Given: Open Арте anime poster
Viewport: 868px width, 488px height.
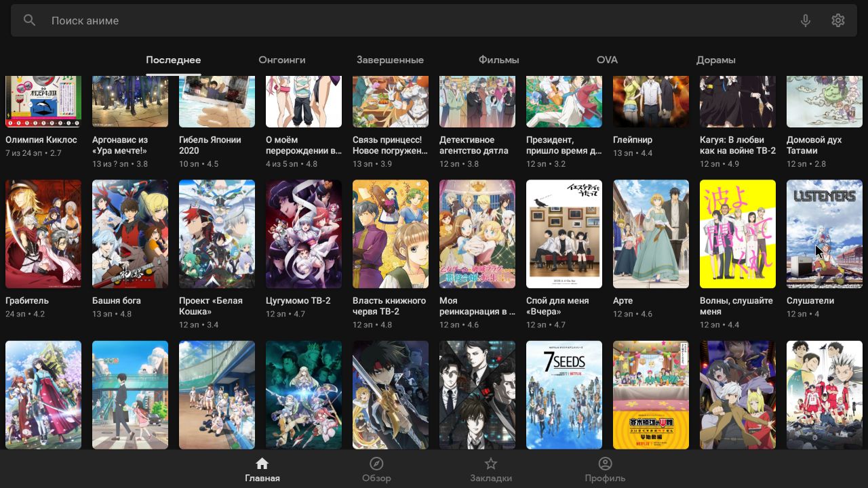Looking at the screenshot, I should (651, 234).
